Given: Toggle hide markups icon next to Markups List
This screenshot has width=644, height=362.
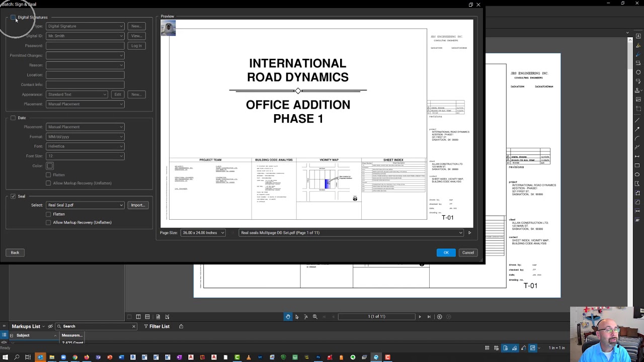Looking at the screenshot, I should click(x=50, y=326).
